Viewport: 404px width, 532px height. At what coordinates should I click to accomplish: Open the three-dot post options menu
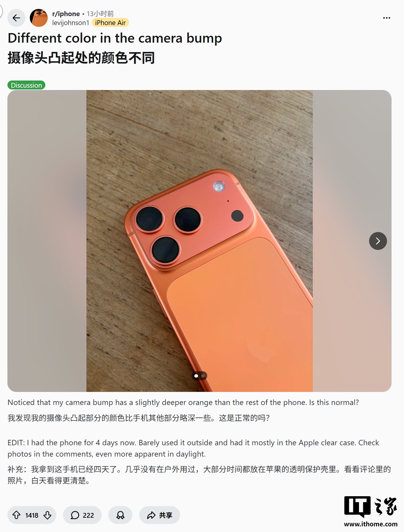[386, 18]
